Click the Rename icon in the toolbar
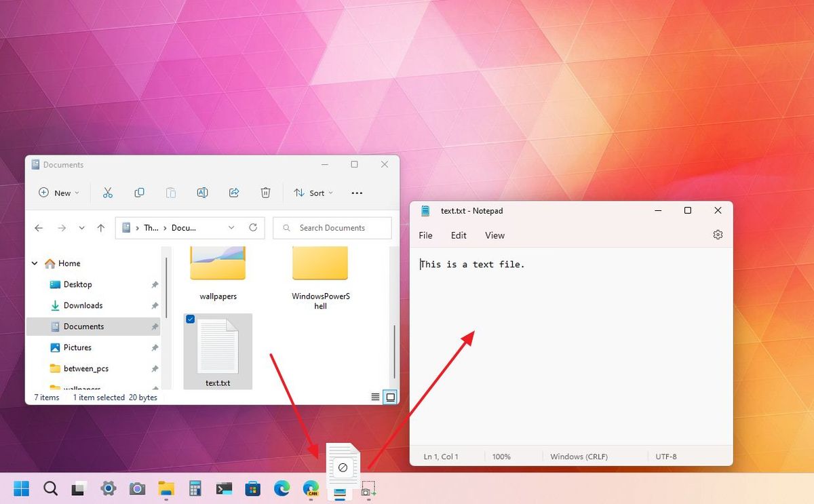 point(202,193)
